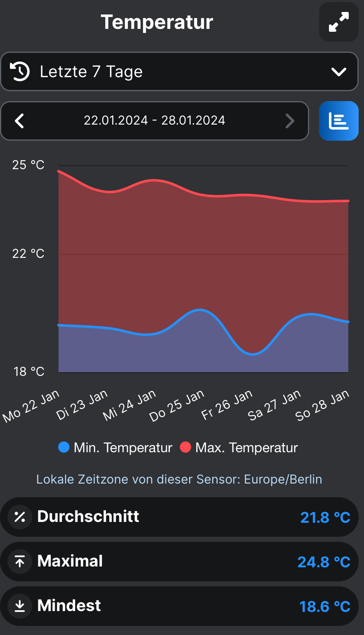Select the Durchschnitt 21.8 °C row
Viewport: 364px width, 635px height.
pyautogui.click(x=179, y=517)
